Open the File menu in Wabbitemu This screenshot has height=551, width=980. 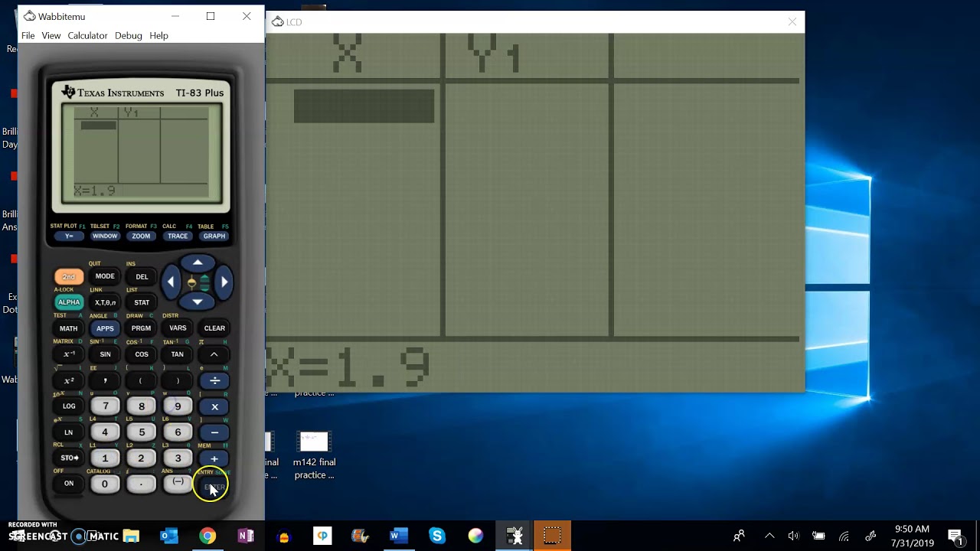pos(28,36)
